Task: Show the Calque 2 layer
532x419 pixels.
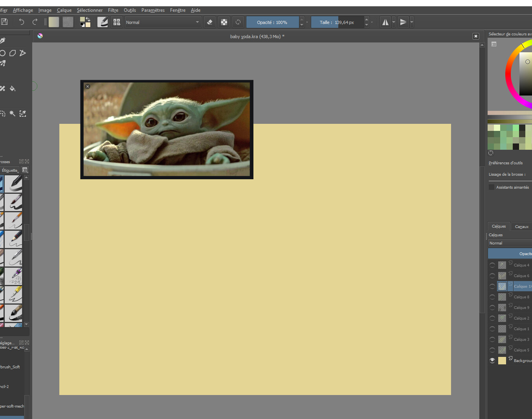Action: click(492, 318)
